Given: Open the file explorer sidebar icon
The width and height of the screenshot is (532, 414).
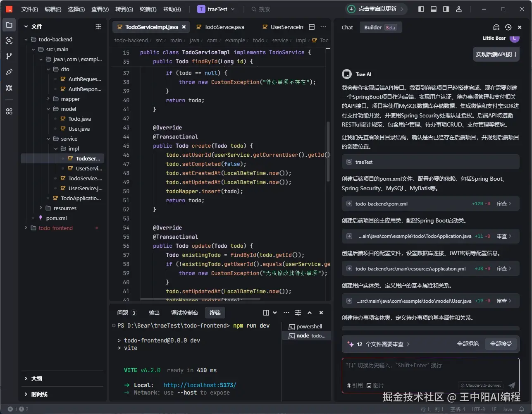Looking at the screenshot, I should pyautogui.click(x=9, y=25).
